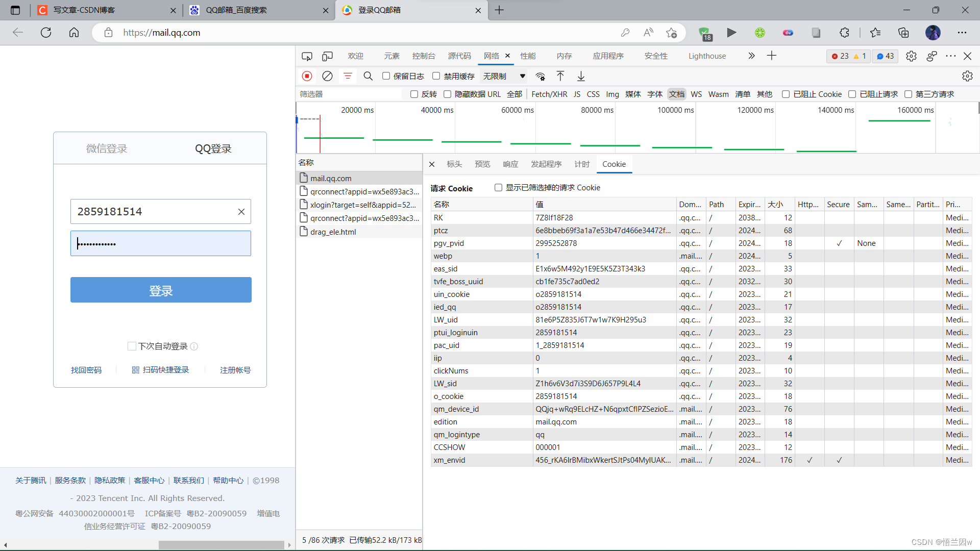Activate DevTools inspect element tool
Viewport: 980px width, 551px height.
[307, 56]
